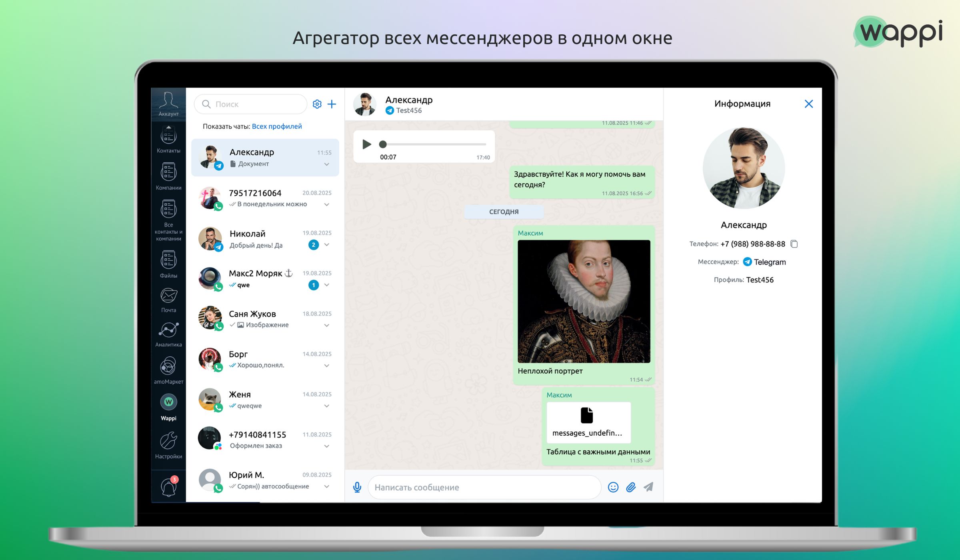Open chat with Николай
Screen dimensions: 960x560
click(x=265, y=238)
